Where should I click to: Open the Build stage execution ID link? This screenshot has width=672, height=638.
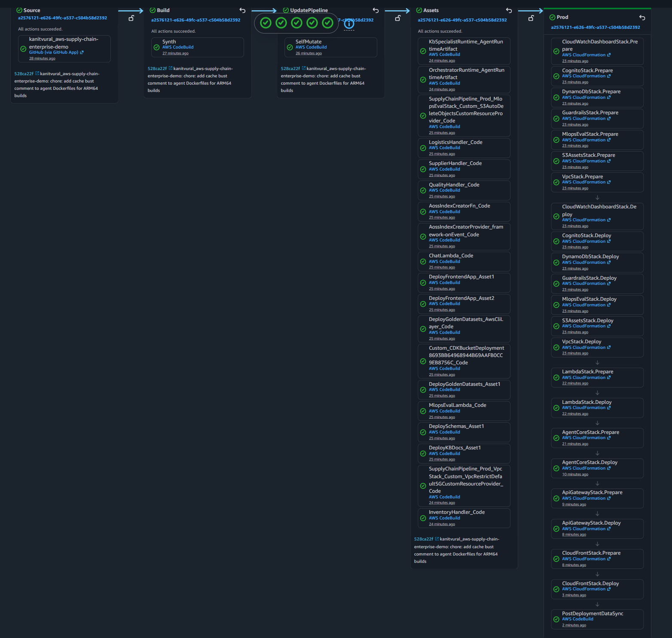[195, 20]
